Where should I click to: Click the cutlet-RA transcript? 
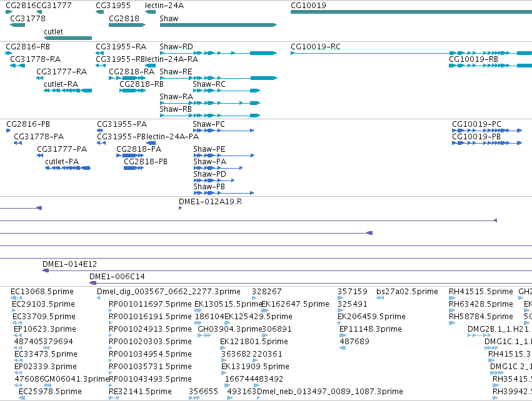click(x=68, y=91)
